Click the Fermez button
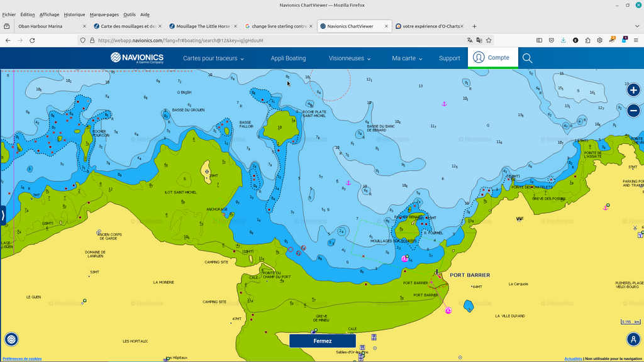The image size is (644, 362). pos(323,341)
